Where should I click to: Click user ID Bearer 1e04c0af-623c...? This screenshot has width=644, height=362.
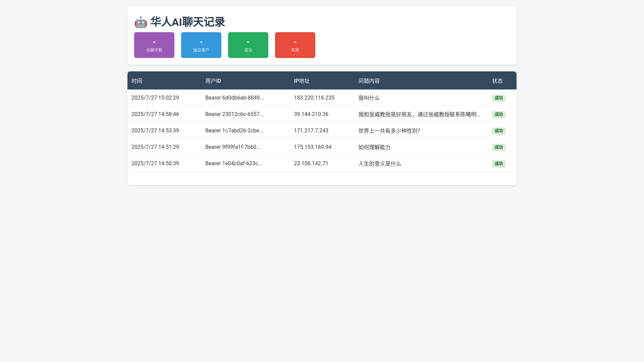point(234,164)
